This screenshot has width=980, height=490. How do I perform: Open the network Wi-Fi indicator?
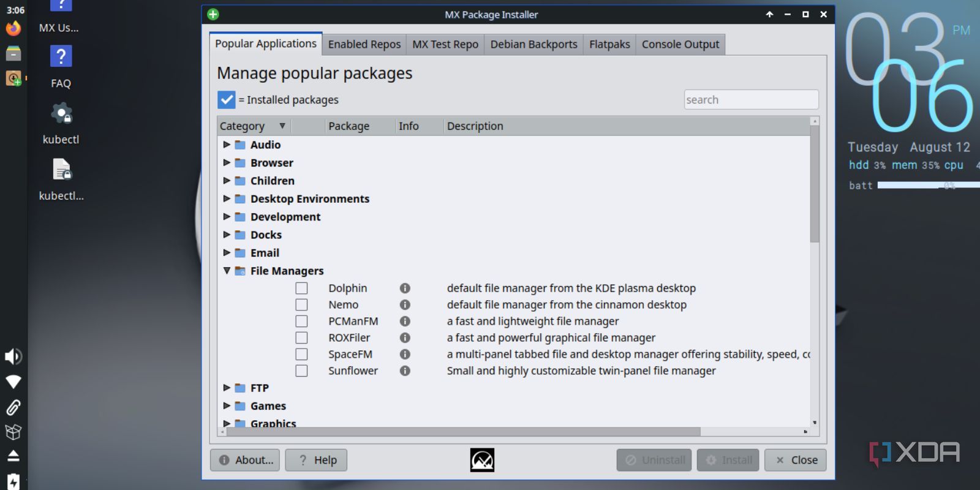coord(13,382)
